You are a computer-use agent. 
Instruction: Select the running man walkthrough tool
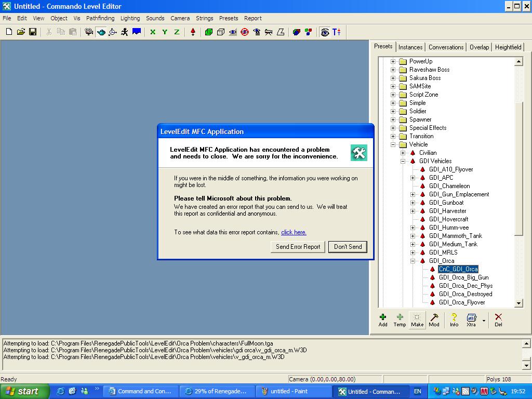pyautogui.click(x=125, y=32)
